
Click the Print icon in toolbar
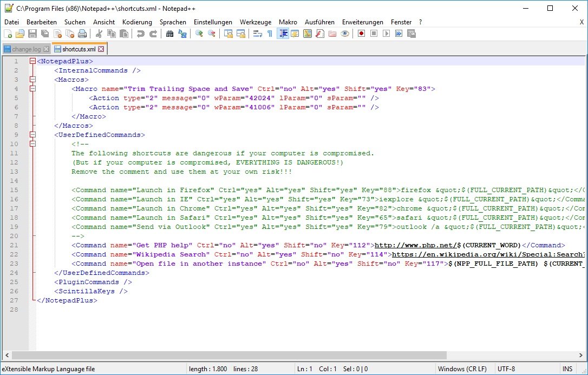(x=82, y=34)
